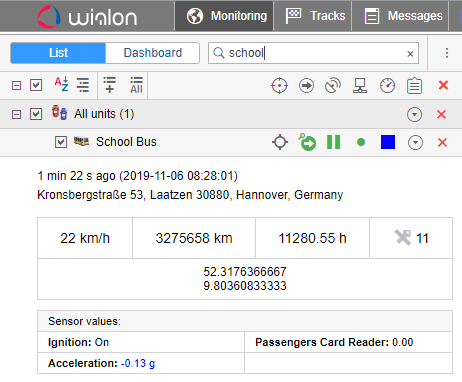Click the watch-on-map crosshair column header
462x382 pixels.
pos(279,86)
